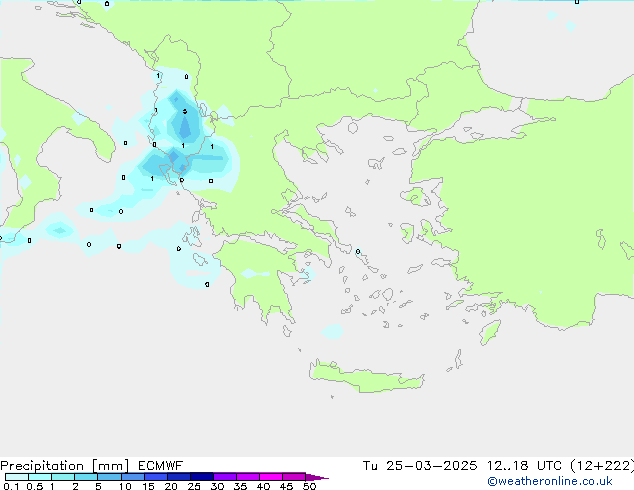634x490 pixels.
Task: Select the 2–5 mm legend color swatch
Action: point(86,477)
